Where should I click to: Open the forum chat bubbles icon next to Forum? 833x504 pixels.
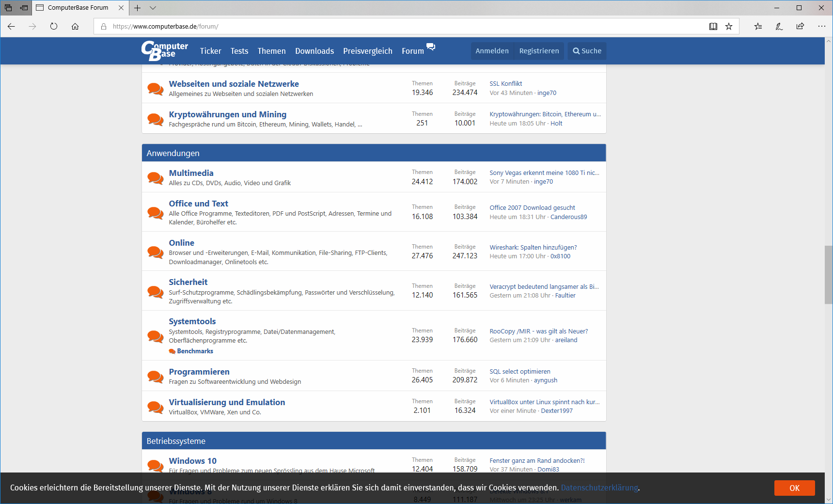point(431,47)
